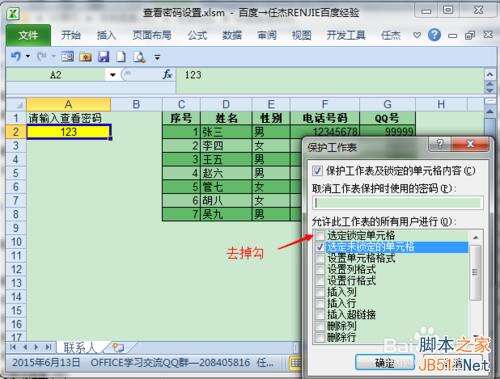This screenshot has width=500, height=379.
Task: Click the unprotect password input field
Action: coord(398,203)
